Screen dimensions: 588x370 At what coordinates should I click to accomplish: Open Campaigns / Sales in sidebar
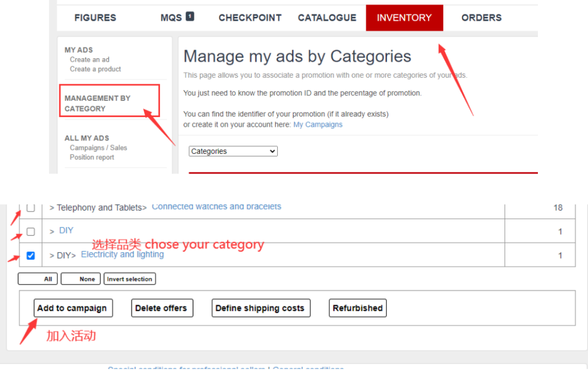[x=98, y=147]
